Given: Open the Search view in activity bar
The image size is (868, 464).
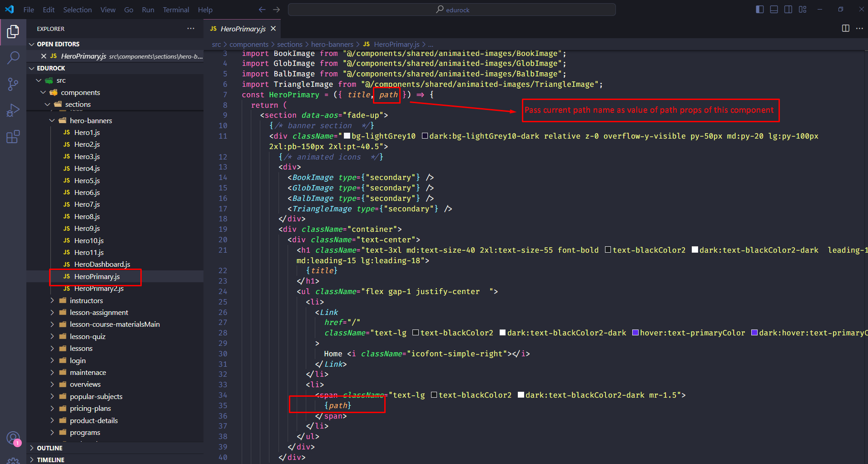Looking at the screenshot, I should point(13,58).
